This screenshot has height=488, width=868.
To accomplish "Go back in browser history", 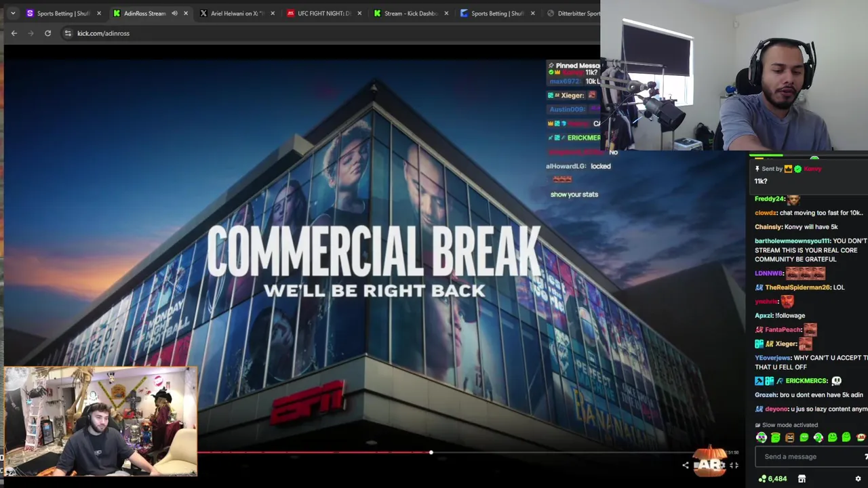I will [14, 33].
